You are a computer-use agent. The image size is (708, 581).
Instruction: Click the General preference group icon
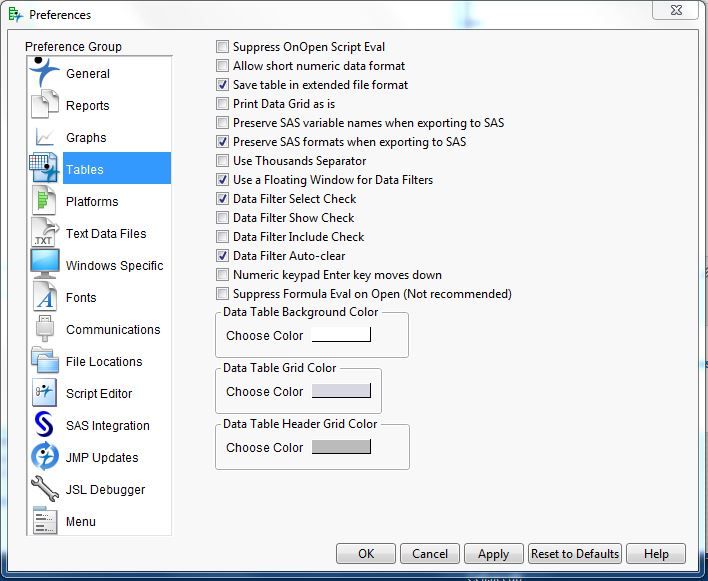click(x=44, y=71)
